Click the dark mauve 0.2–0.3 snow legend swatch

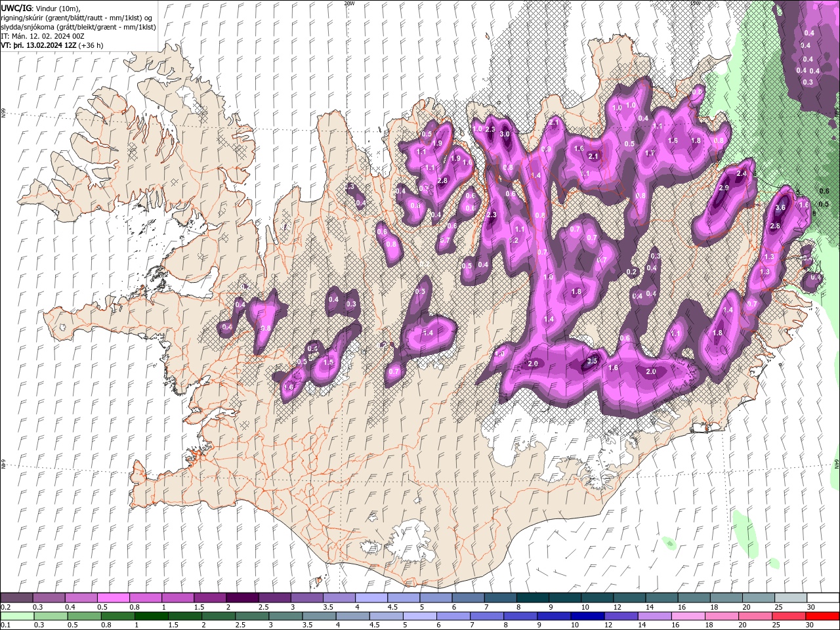(x=16, y=598)
